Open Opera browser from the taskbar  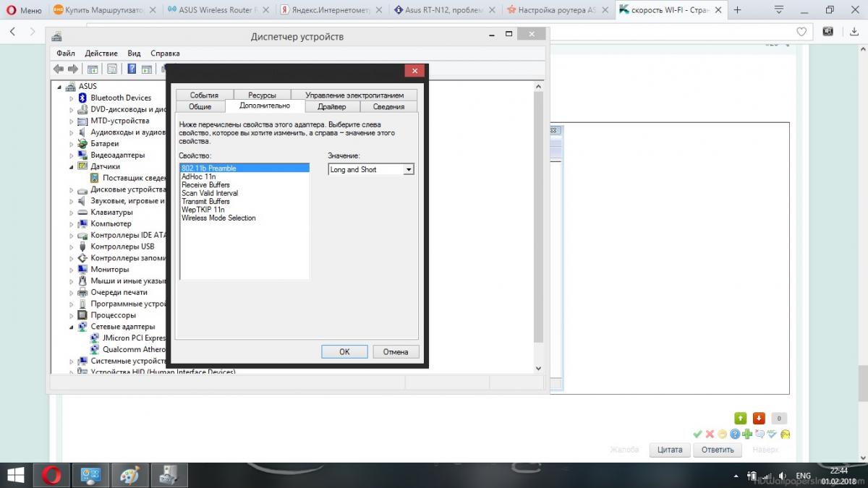51,475
